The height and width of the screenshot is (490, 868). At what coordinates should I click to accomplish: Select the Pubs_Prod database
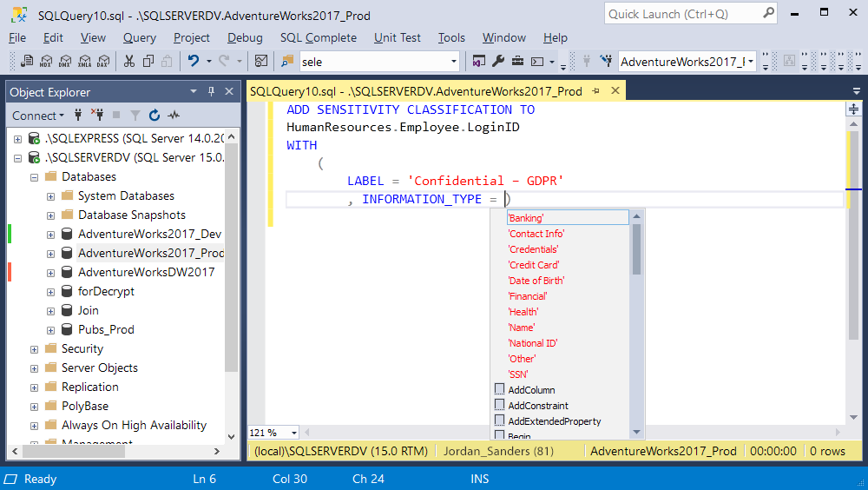pos(106,330)
